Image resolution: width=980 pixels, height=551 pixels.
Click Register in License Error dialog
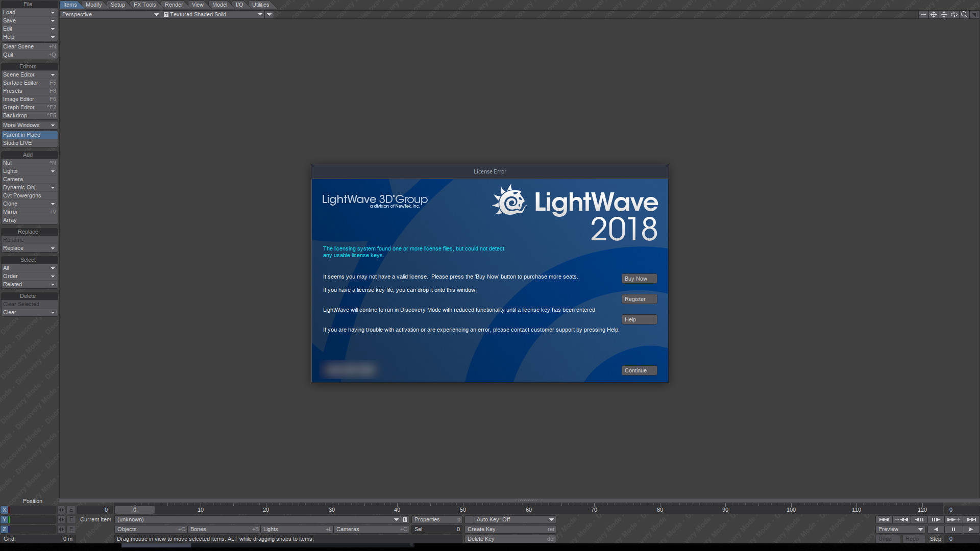coord(639,299)
